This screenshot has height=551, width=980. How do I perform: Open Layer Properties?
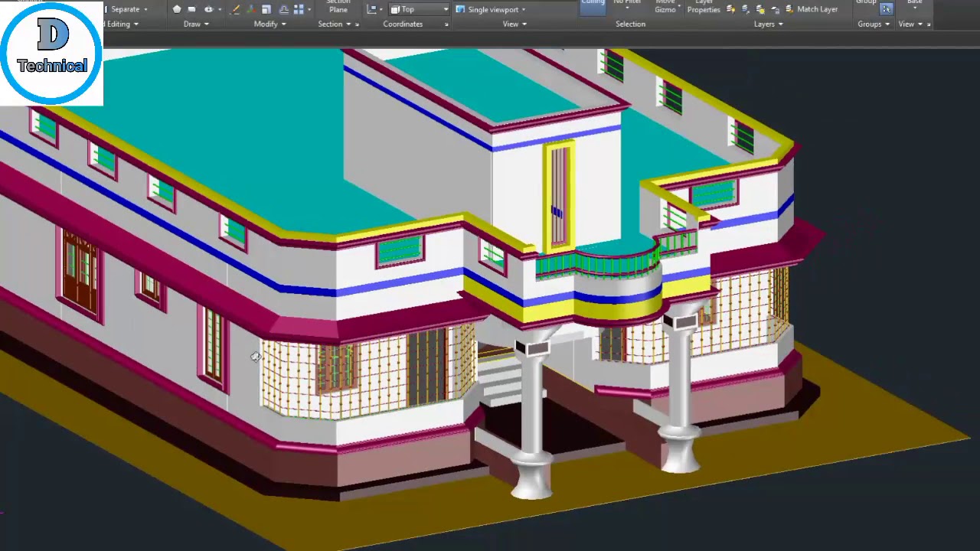(x=704, y=6)
